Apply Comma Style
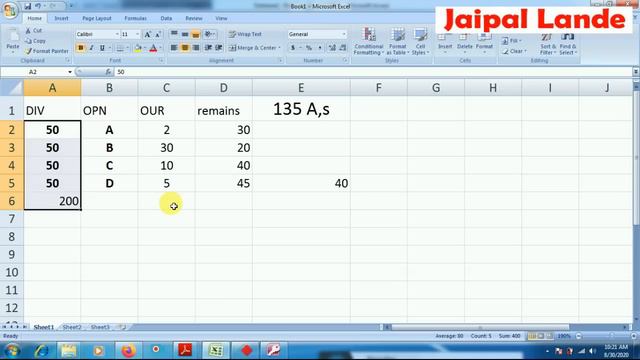This screenshot has height=360, width=640. (320, 48)
